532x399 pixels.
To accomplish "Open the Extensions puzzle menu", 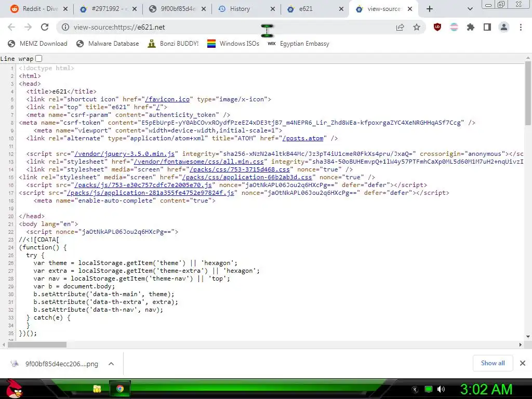I will 471,27.
